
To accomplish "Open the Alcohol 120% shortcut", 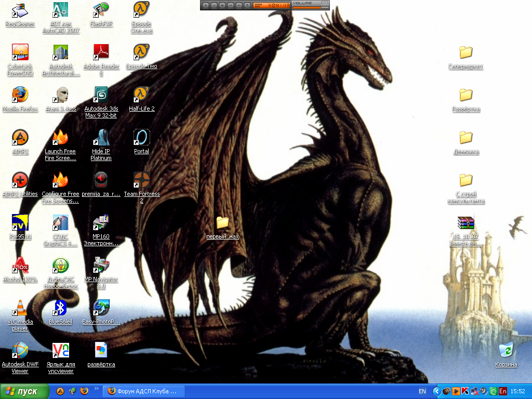I will 20,265.
